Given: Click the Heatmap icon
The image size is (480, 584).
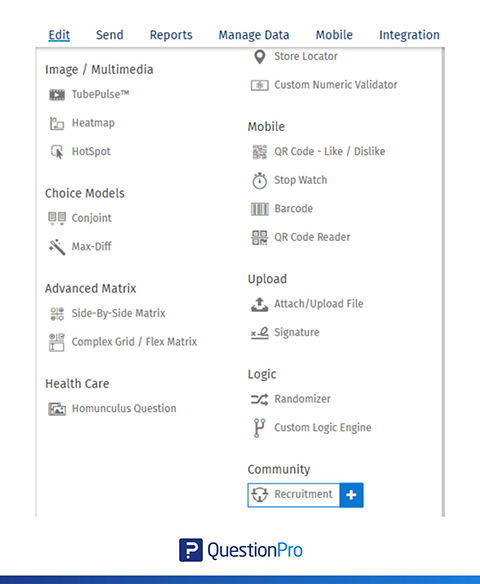Looking at the screenshot, I should pos(57,123).
